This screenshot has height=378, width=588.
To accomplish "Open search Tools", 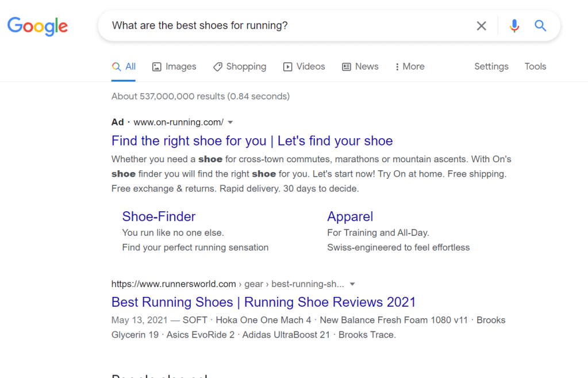I will point(535,66).
